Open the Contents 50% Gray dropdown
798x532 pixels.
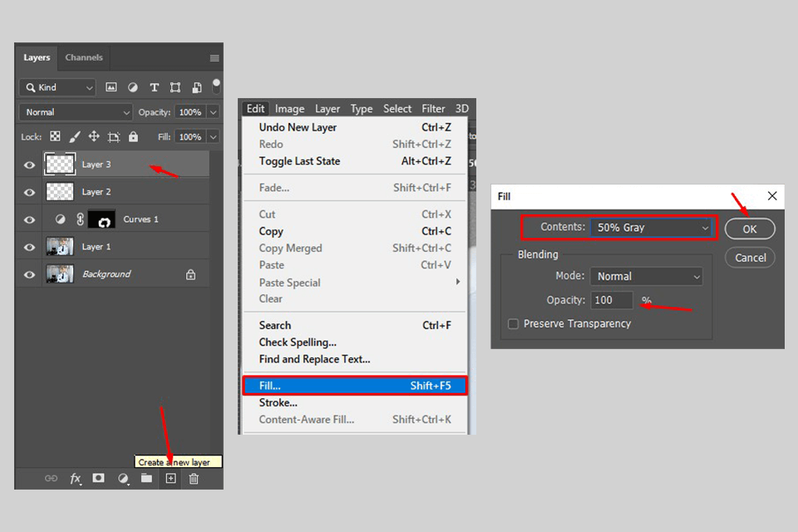point(652,228)
